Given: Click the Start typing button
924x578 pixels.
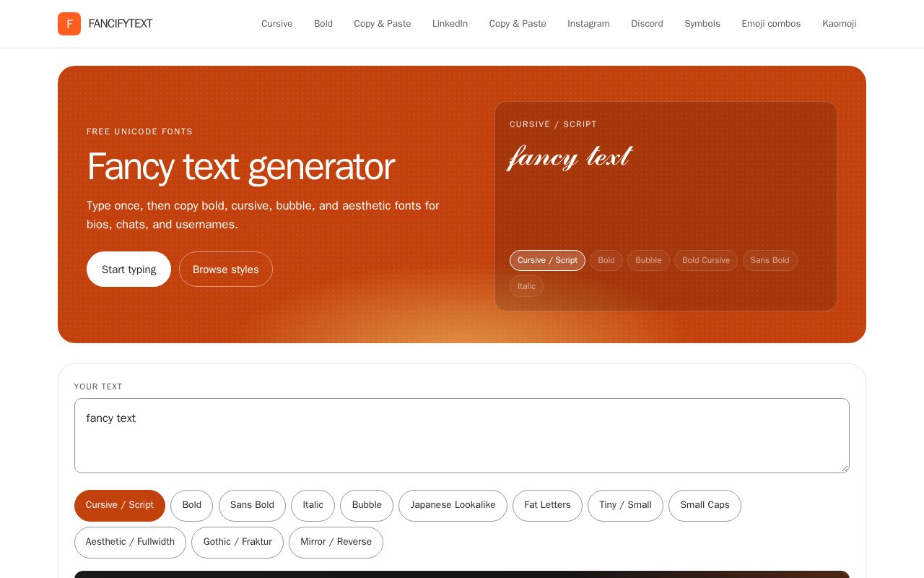Looking at the screenshot, I should point(128,269).
